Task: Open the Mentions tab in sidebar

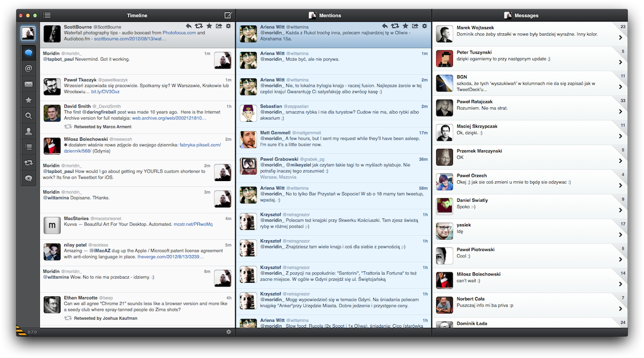Action: click(x=29, y=68)
